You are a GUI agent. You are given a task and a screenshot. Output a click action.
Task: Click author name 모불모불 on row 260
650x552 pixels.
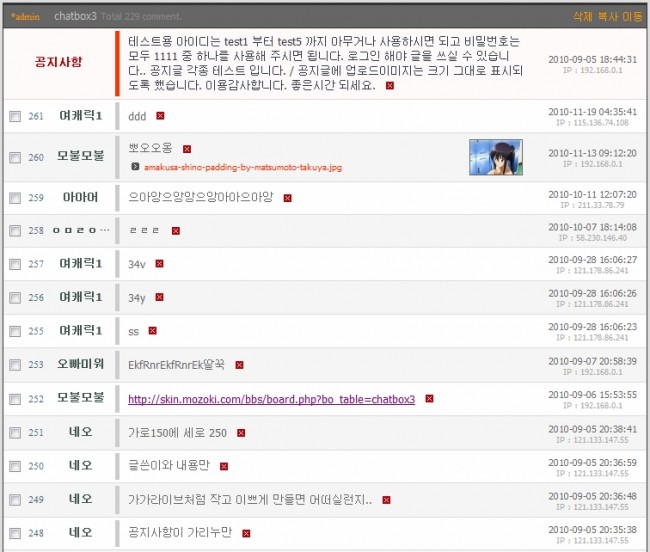coord(80,156)
